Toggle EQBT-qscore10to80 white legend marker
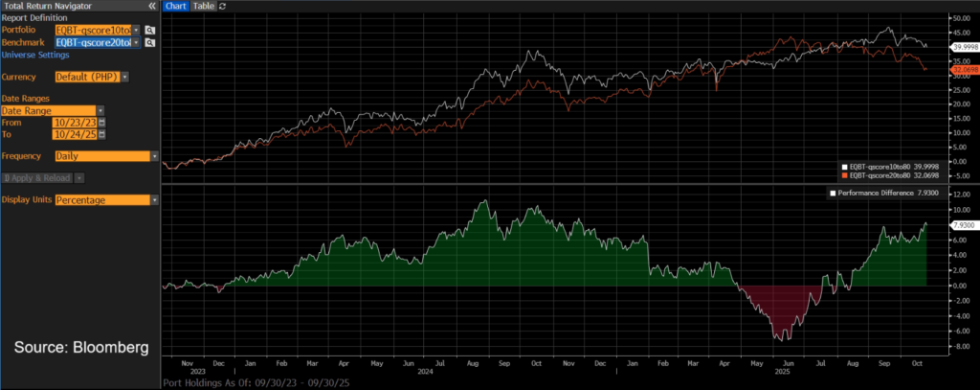This screenshot has width=980, height=390. [842, 166]
